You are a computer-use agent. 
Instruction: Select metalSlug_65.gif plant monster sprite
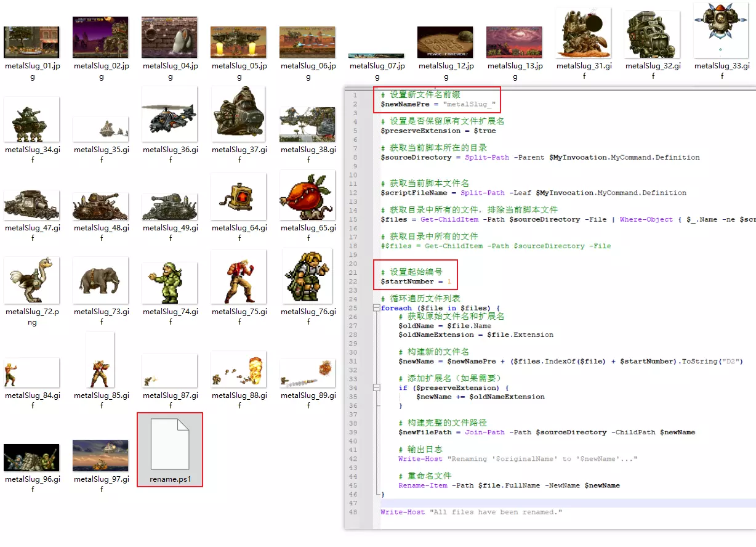(307, 195)
